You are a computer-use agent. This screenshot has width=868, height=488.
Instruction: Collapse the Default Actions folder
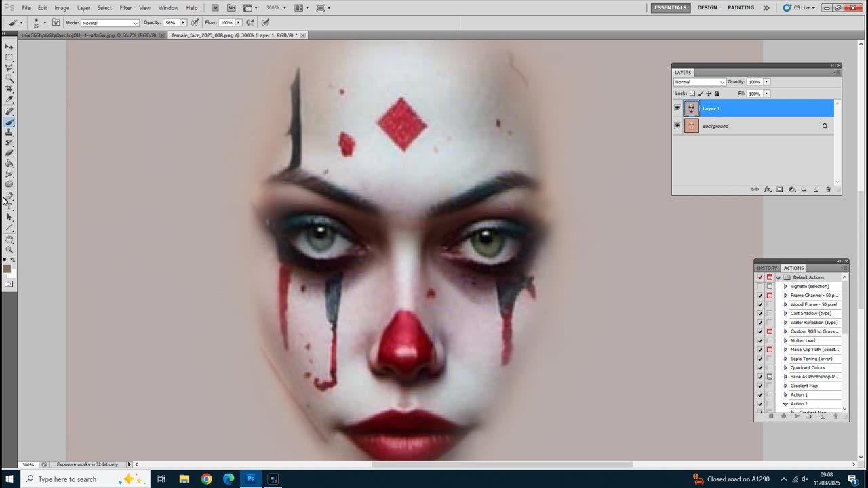click(x=778, y=277)
